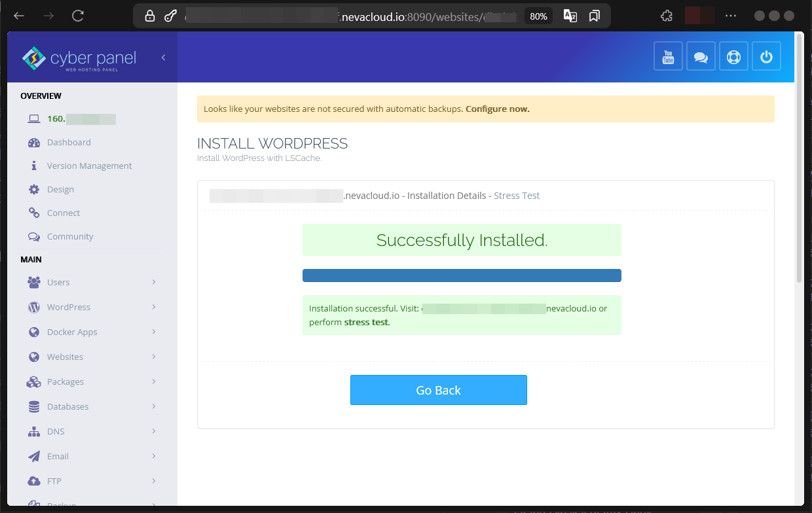The width and height of the screenshot is (812, 513).
Task: Click the chevron beside Email
Action: 154,456
